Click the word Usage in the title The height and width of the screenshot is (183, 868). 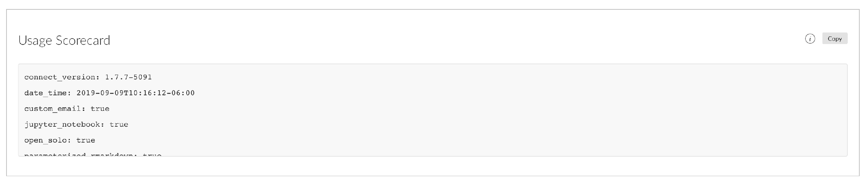35,40
